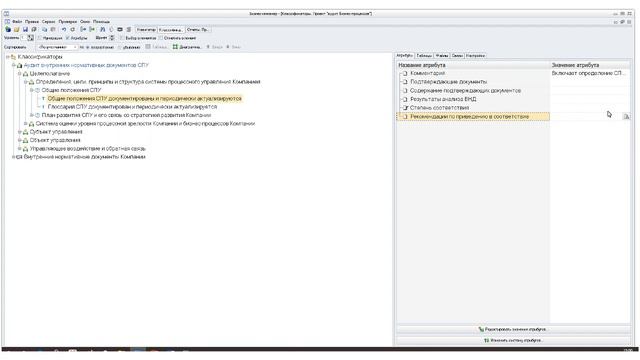Screen dimensions: 640x360
Task: Click the first globe icon in the toolbar
Action: point(8,29)
